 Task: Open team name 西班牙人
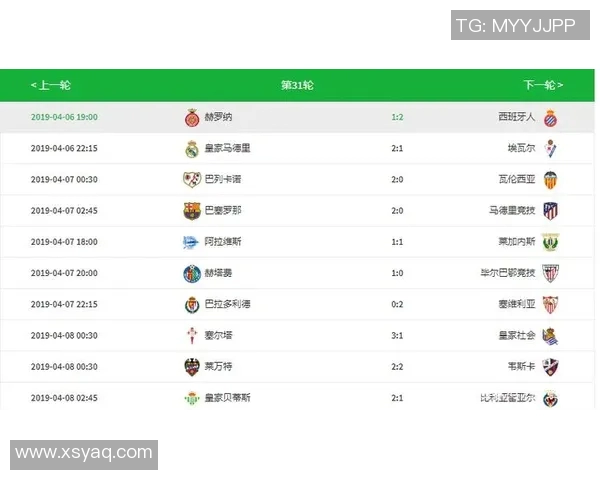(517, 116)
